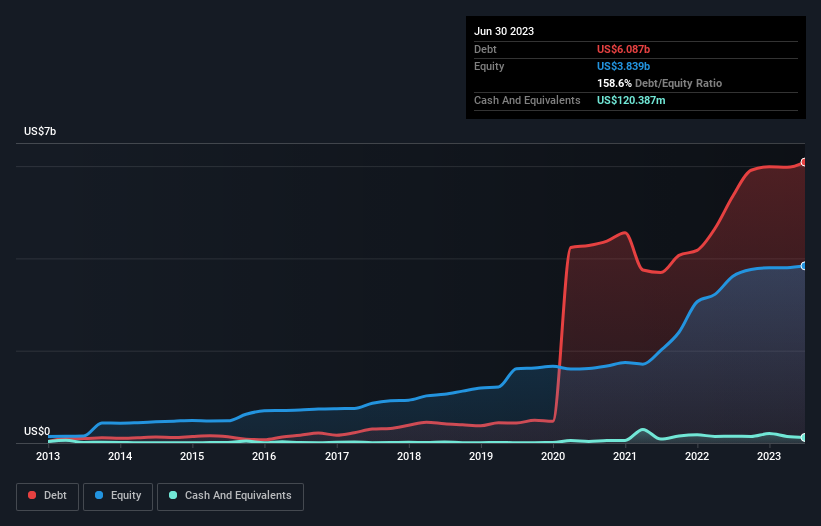Viewport: 821px width, 526px height.
Task: Click the 2021 axis label
Action: tap(625, 456)
